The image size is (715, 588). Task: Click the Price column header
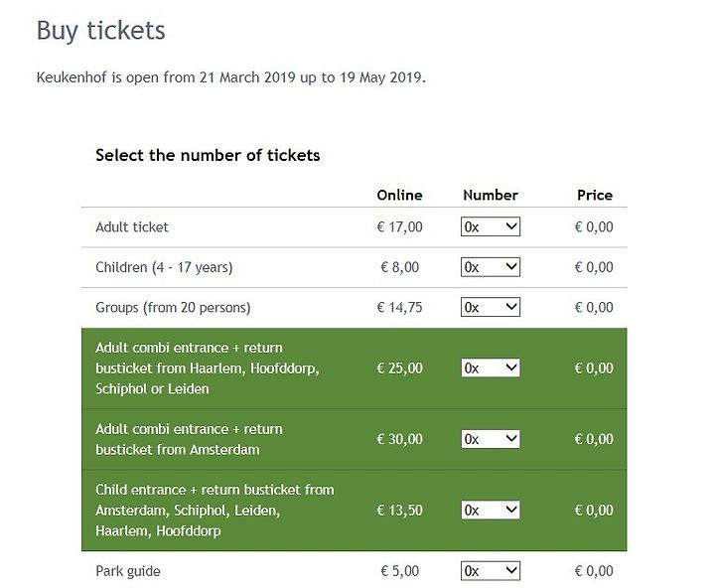[x=595, y=196]
